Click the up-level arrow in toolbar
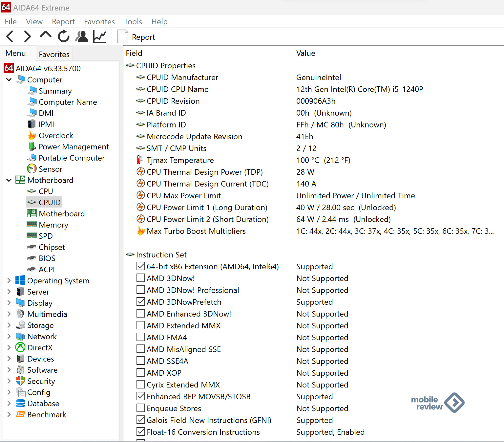Image resolution: width=504 pixels, height=442 pixels. point(46,35)
